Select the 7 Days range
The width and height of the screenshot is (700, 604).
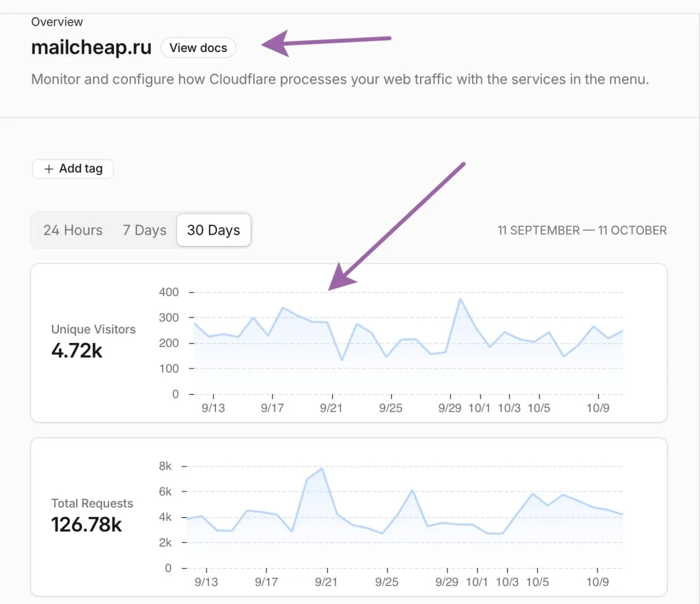144,230
